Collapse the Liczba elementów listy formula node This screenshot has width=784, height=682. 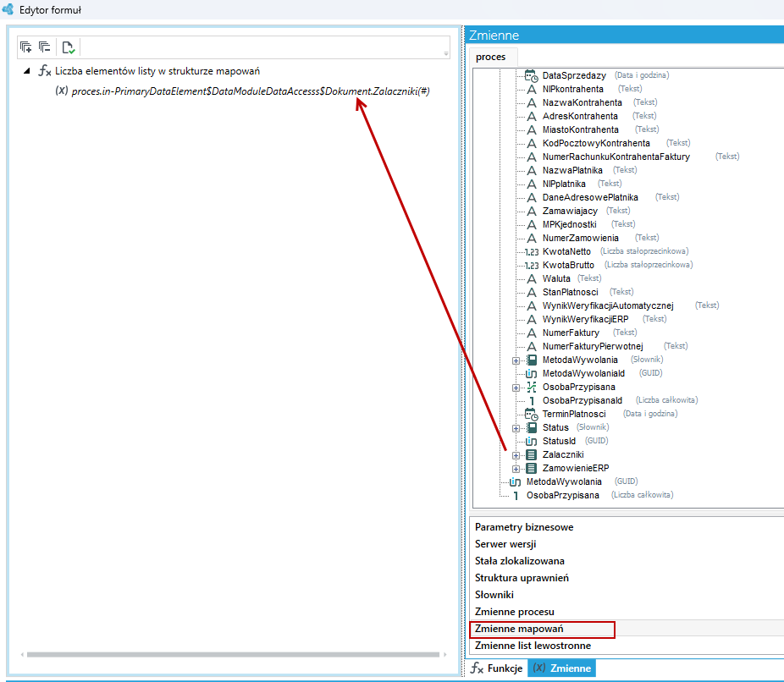(27, 71)
